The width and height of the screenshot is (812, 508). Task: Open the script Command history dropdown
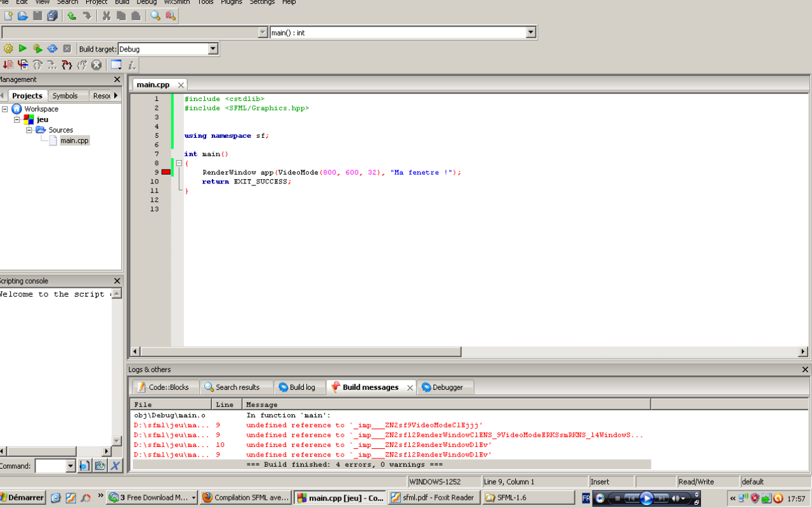tap(70, 466)
